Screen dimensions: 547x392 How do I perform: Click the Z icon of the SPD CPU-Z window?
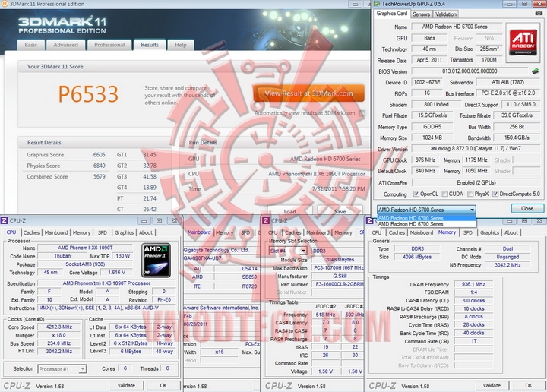coord(266,220)
